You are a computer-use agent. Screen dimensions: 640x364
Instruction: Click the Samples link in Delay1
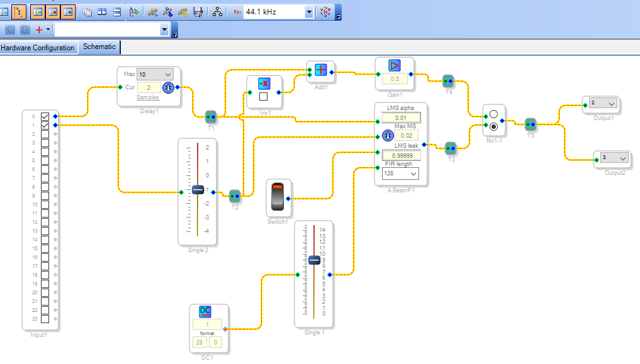pos(148,97)
